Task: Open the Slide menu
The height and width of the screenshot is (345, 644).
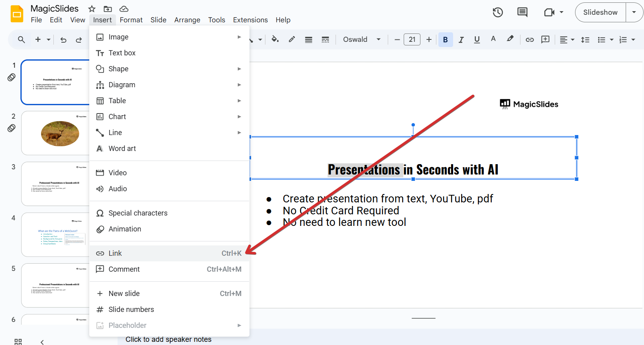Action: (158, 20)
